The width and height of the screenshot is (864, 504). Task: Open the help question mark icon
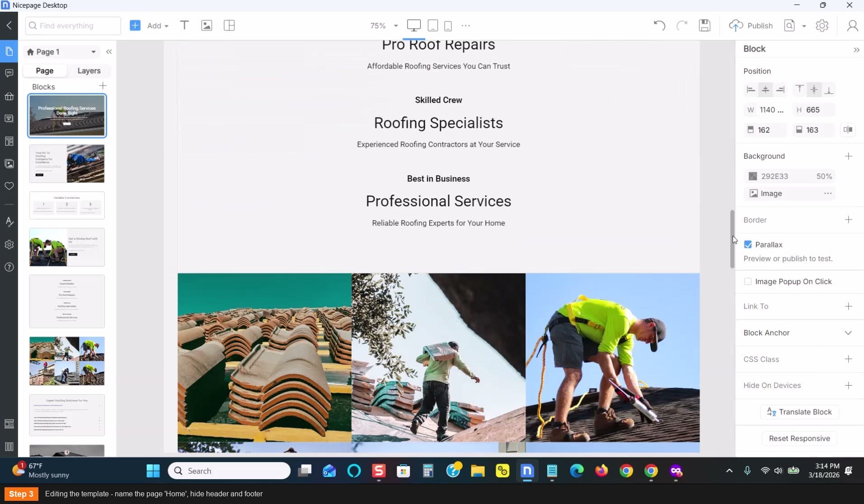coord(9,267)
